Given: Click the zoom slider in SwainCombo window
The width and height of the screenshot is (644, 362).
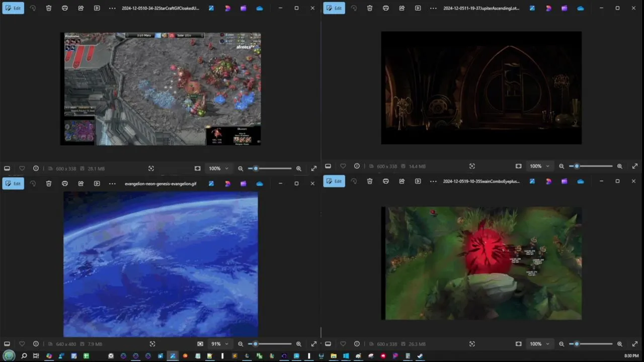Looking at the screenshot, I should point(591,344).
